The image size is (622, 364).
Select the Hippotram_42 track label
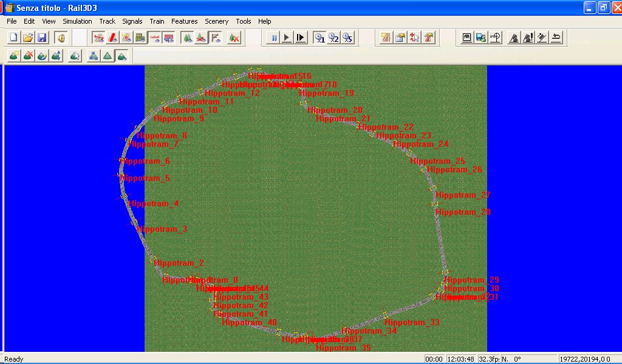point(241,305)
